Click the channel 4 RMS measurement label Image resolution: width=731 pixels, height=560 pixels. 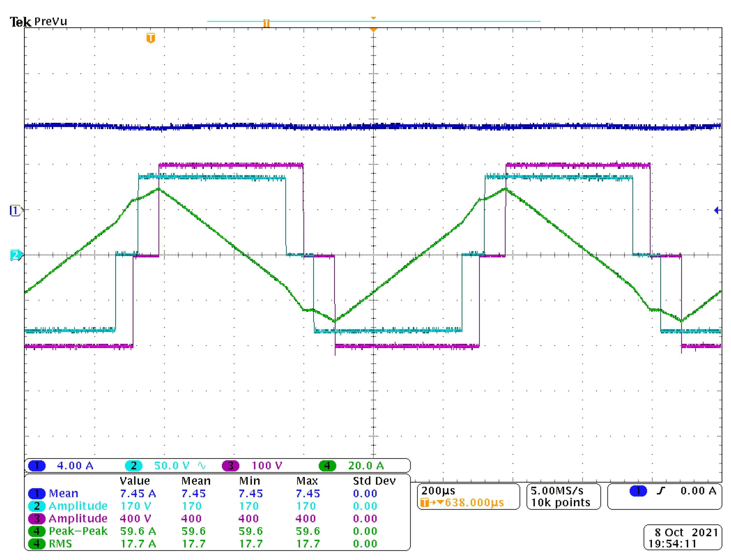[60, 544]
